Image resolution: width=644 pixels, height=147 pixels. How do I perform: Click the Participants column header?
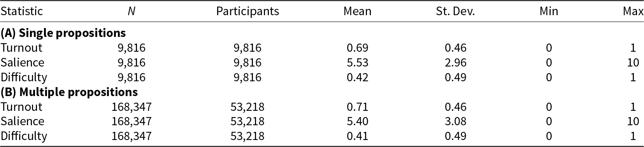[247, 11]
